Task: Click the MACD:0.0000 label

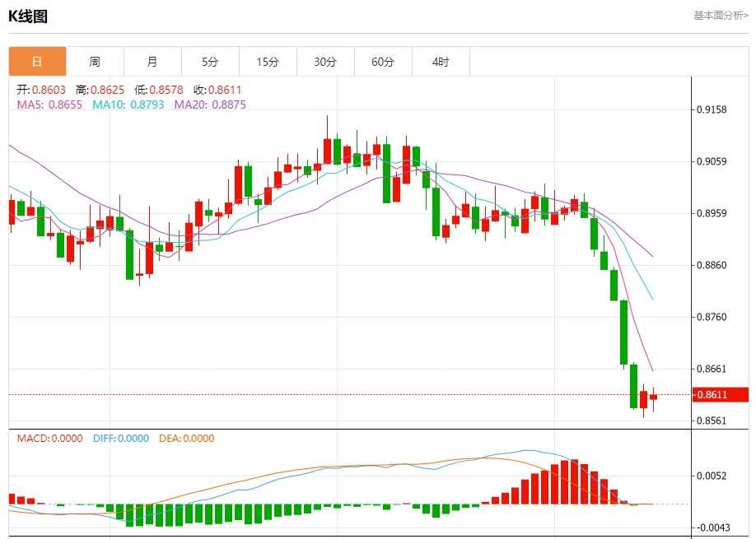Action: click(49, 439)
